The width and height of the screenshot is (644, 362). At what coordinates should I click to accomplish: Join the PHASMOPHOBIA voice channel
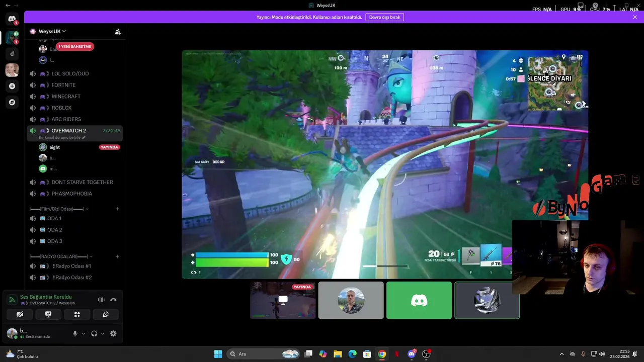pyautogui.click(x=74, y=194)
